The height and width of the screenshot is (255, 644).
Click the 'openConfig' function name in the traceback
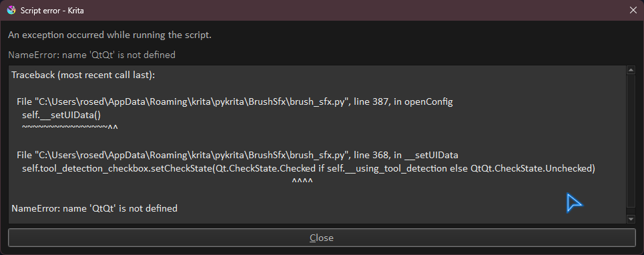pyautogui.click(x=428, y=102)
